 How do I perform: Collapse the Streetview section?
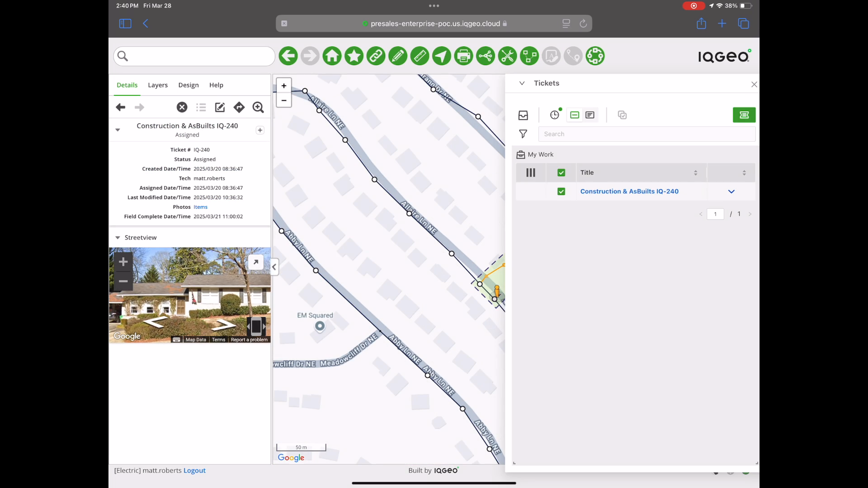pos(118,238)
